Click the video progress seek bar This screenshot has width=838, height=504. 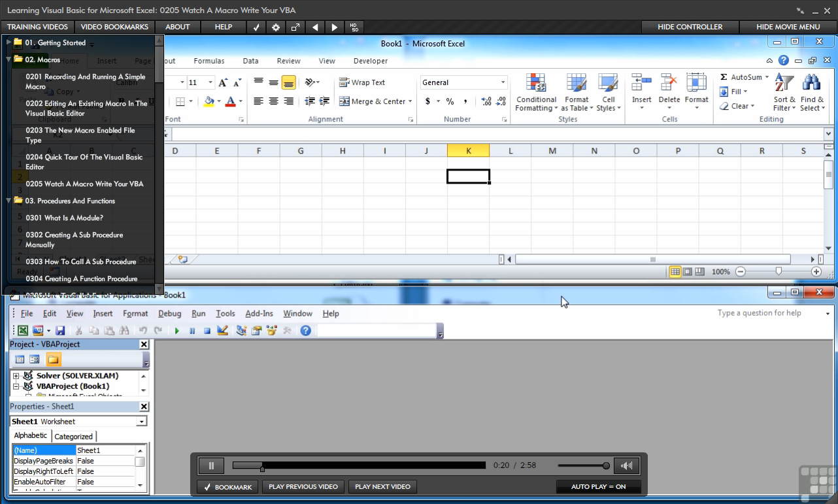[x=359, y=465]
